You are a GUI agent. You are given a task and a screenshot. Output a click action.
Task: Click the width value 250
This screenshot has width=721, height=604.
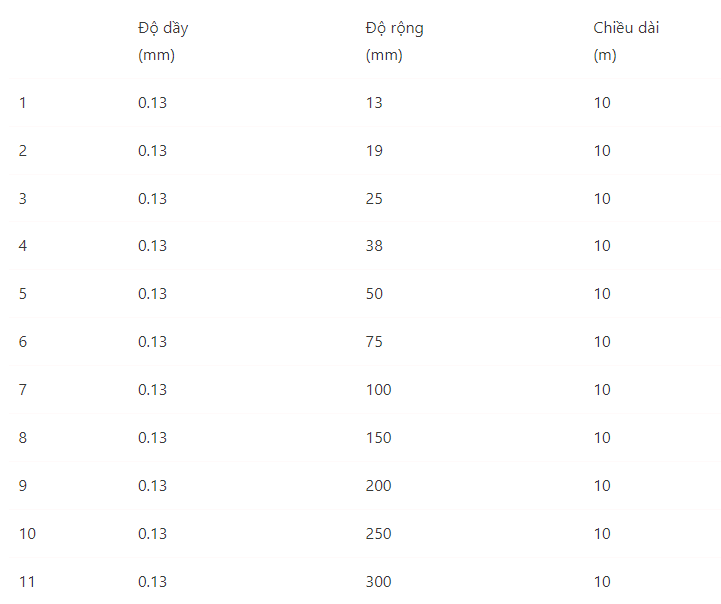tap(378, 534)
